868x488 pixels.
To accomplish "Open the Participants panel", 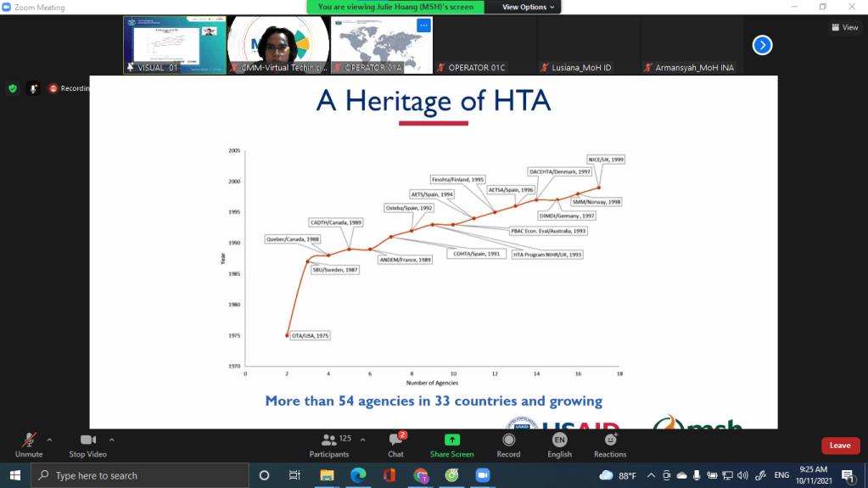I will pos(329,444).
